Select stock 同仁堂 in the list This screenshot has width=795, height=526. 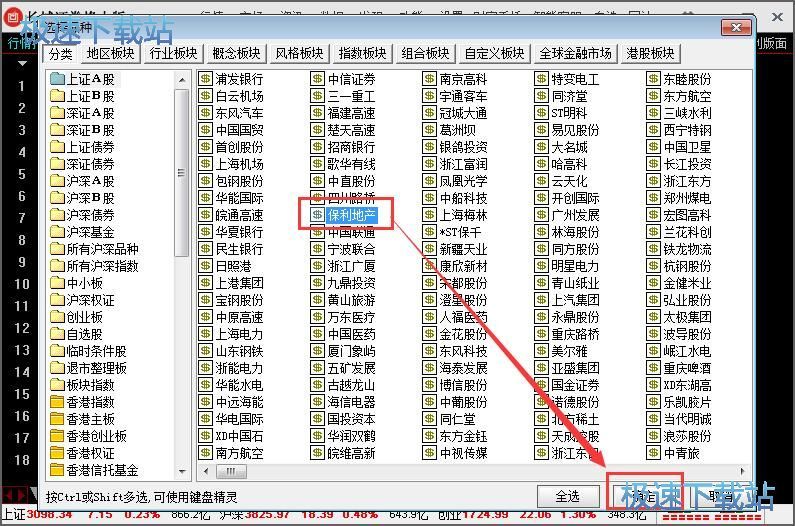(450, 419)
